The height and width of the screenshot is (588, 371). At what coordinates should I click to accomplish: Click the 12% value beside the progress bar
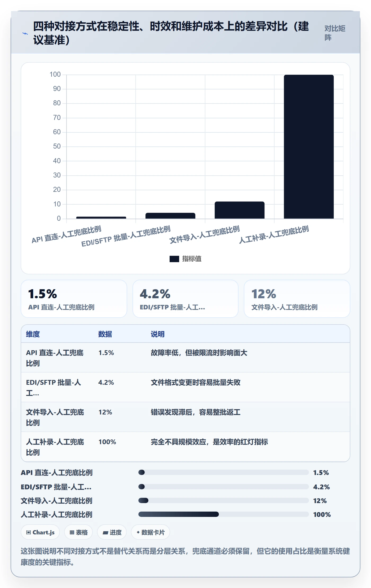[320, 501]
